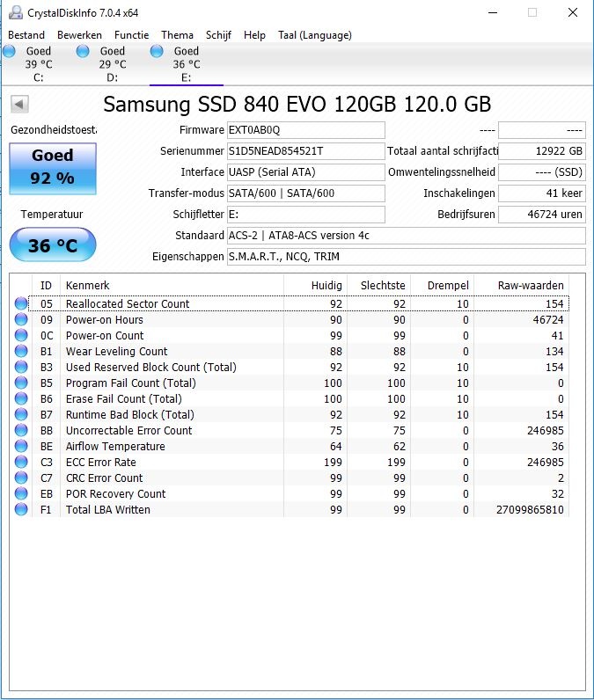Image resolution: width=594 pixels, height=700 pixels.
Task: Click the Omwentelingssnelheid value ---- (SSD)
Action: pyautogui.click(x=542, y=171)
